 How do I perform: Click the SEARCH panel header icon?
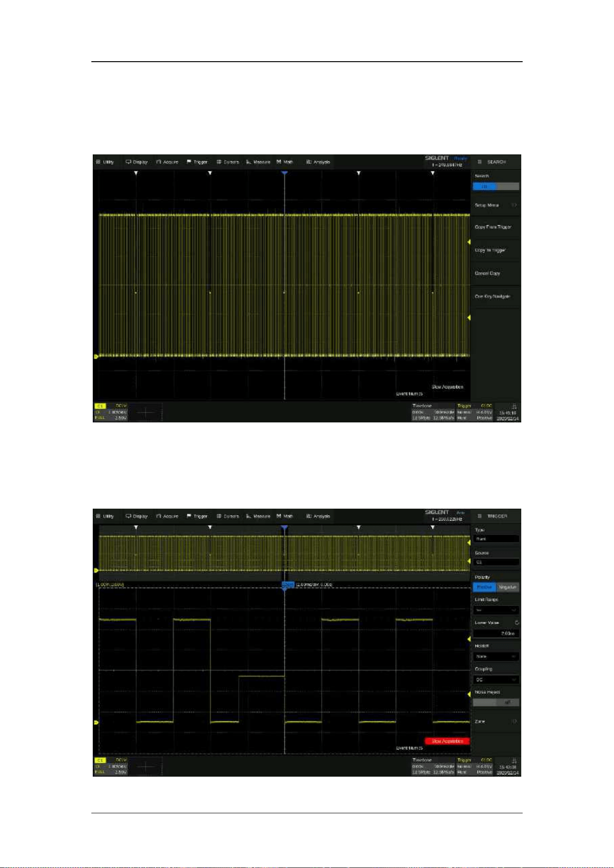pos(480,162)
